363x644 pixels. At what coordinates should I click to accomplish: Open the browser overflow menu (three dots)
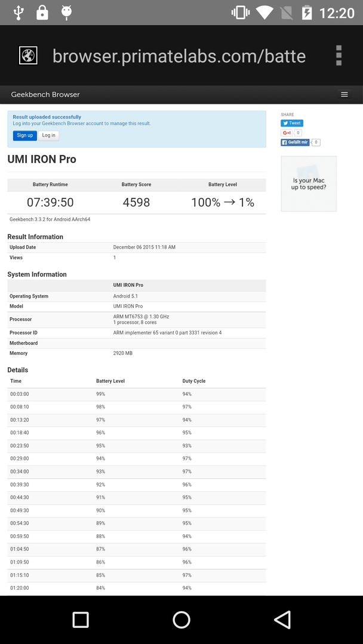(x=339, y=55)
